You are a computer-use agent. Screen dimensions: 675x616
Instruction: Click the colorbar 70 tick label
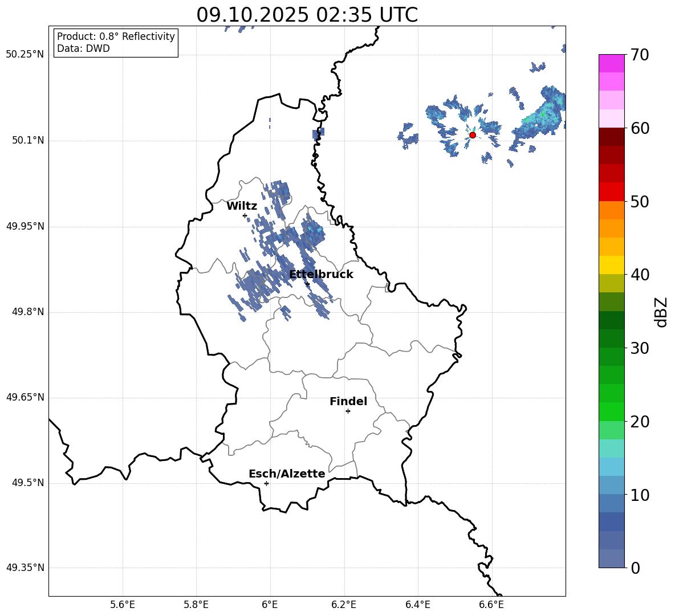640,55
